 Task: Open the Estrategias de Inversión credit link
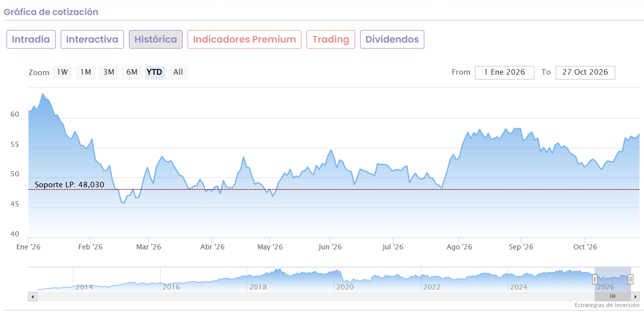coord(607,305)
